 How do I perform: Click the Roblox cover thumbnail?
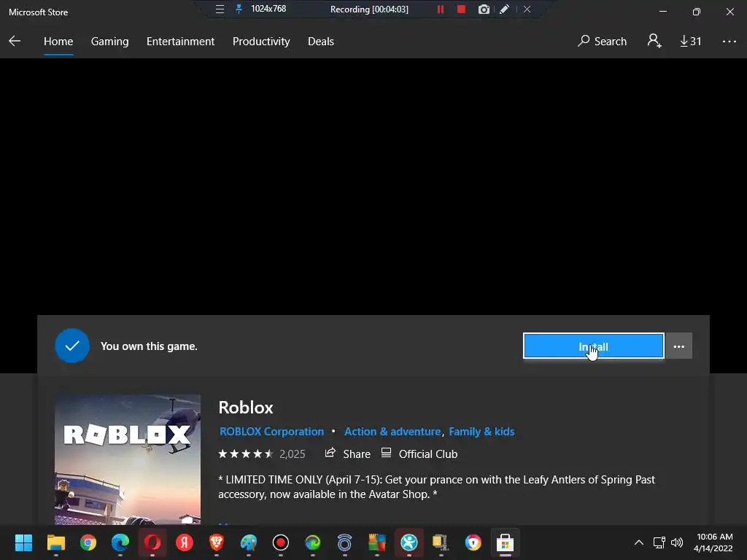(127, 459)
